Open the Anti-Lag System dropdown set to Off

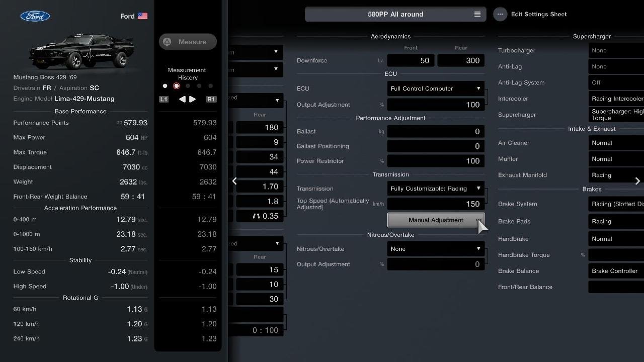pos(616,82)
